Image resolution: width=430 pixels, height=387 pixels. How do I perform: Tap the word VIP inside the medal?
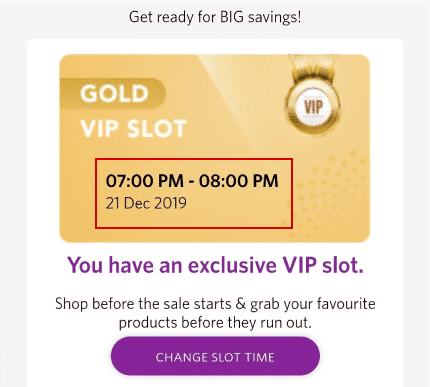(313, 107)
